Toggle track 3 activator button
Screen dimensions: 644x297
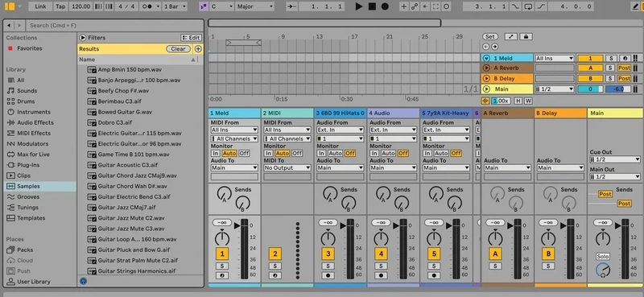(328, 254)
